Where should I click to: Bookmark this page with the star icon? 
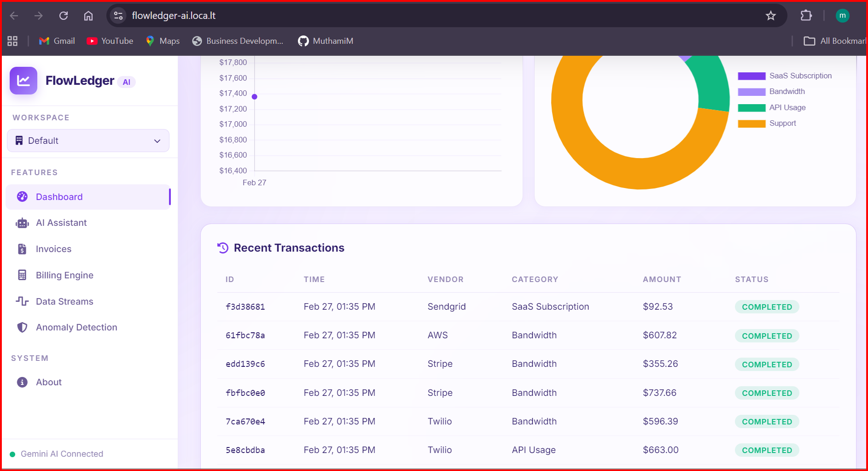771,16
